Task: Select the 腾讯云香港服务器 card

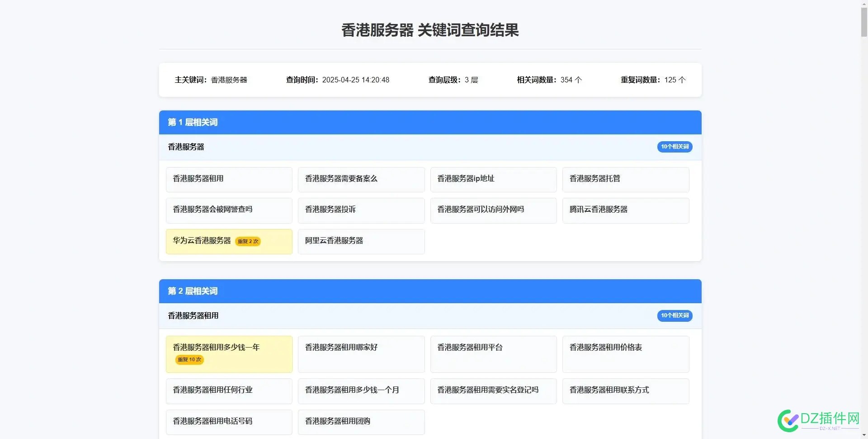Action: point(626,210)
